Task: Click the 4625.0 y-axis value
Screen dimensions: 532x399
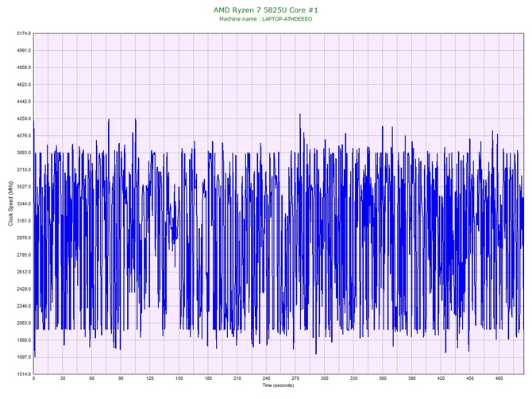Action: pos(24,84)
